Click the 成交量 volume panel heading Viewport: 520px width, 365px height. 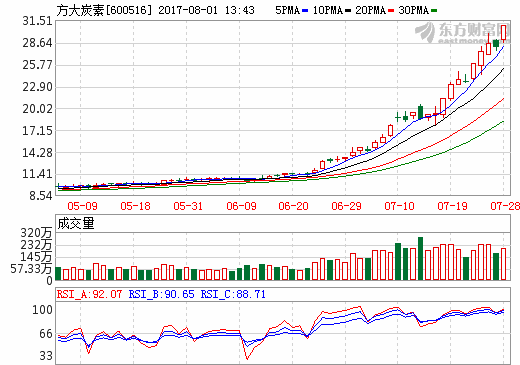(76, 223)
